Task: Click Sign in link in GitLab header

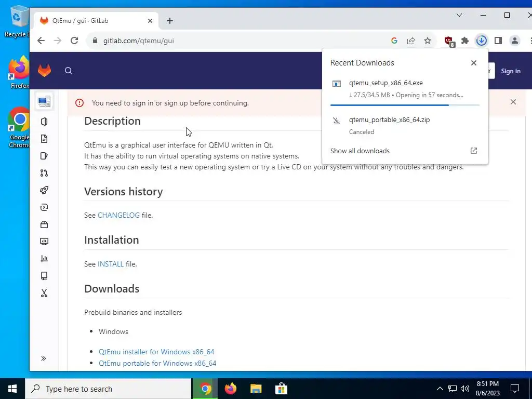Action: tap(511, 71)
